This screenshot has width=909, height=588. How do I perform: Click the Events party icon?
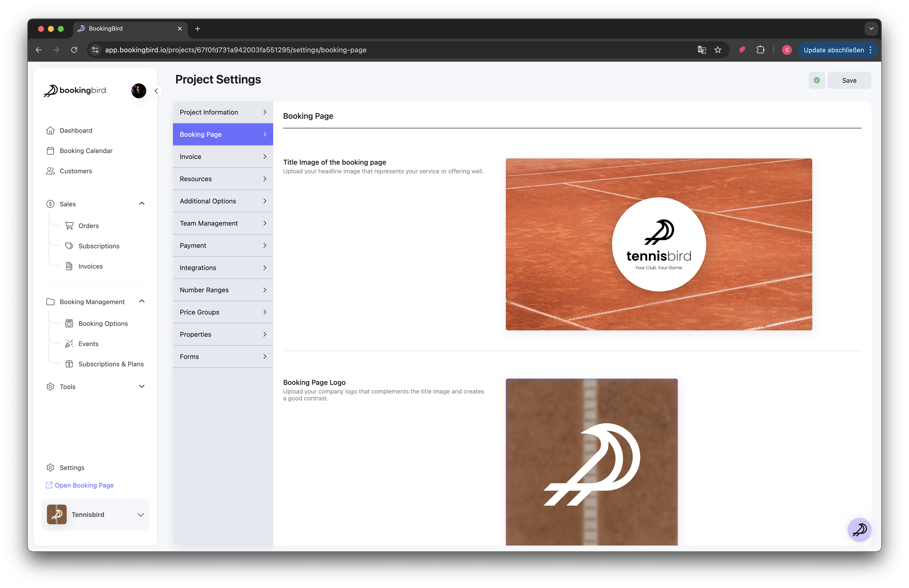point(69,343)
